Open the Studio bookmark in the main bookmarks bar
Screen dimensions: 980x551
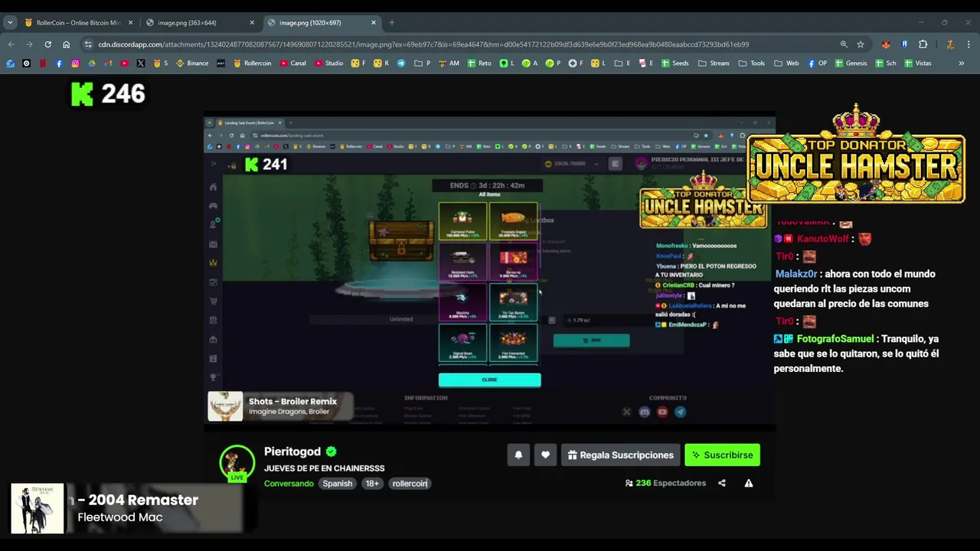[x=328, y=64]
